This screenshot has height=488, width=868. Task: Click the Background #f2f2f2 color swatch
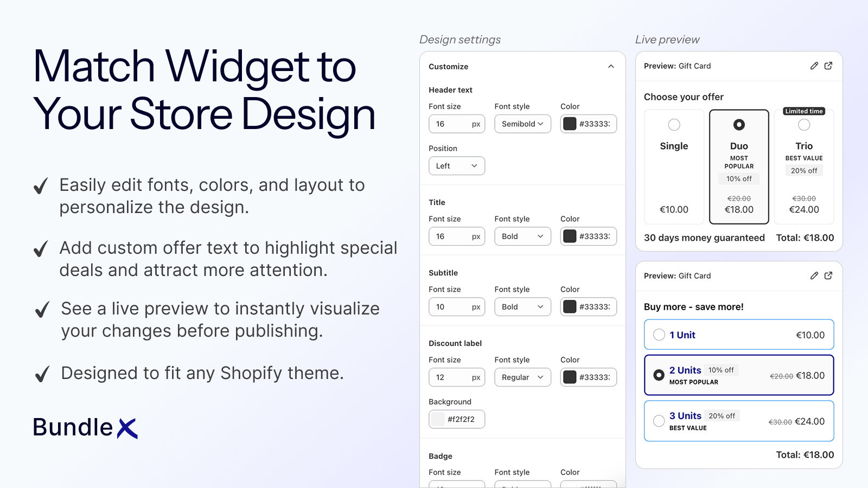(x=437, y=419)
